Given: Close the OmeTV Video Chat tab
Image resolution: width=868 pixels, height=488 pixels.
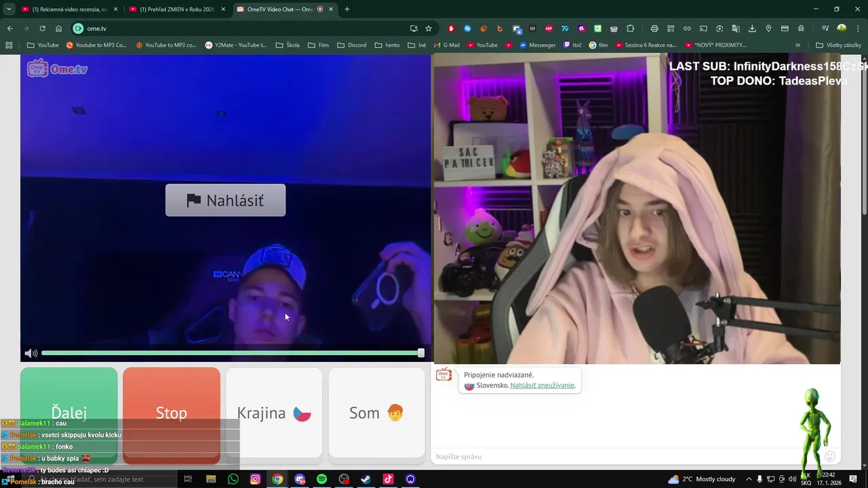Looking at the screenshot, I should [331, 9].
